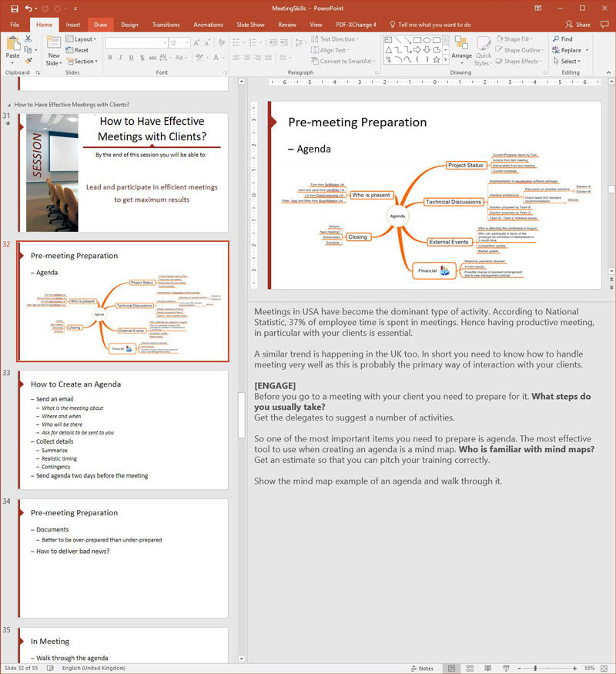
Task: Start the Slide Show from the status bar
Action: [x=506, y=668]
